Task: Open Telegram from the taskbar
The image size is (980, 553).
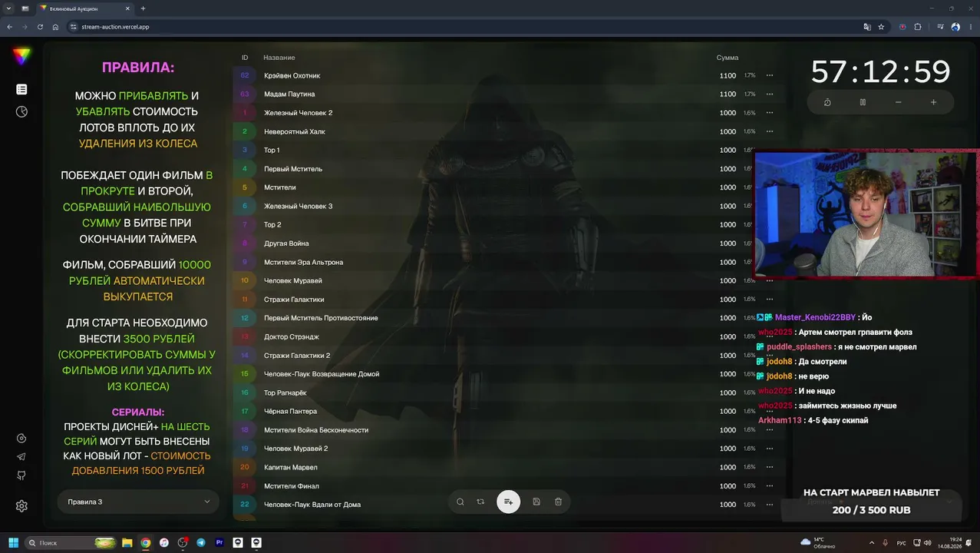Action: [x=201, y=542]
